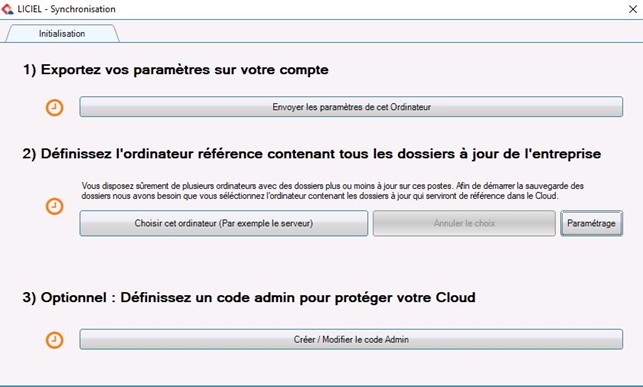Viewport: 643px width, 387px height.
Task: Click the heading Définissez l'ordinateur référence
Action: pyautogui.click(x=312, y=154)
